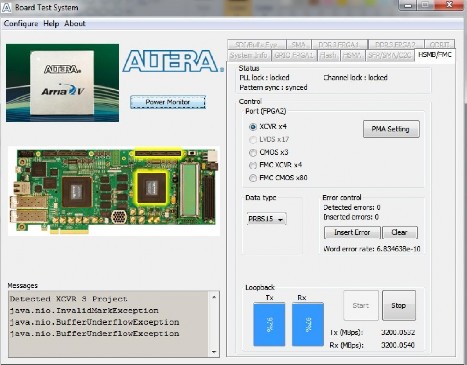467x365 pixels.
Task: Select the FMC XCVR x4 radio button
Action: (x=253, y=165)
